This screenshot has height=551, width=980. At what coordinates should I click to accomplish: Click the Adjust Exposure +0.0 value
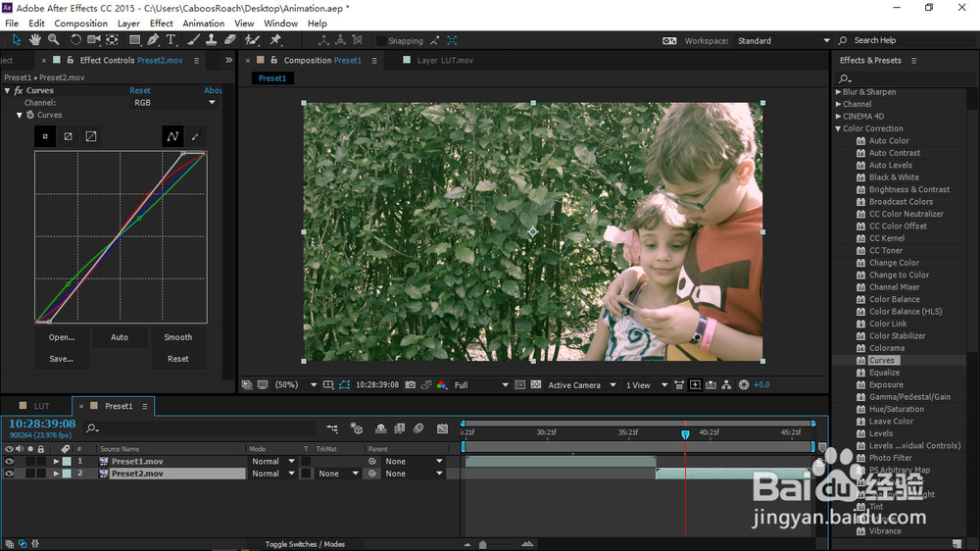click(761, 385)
